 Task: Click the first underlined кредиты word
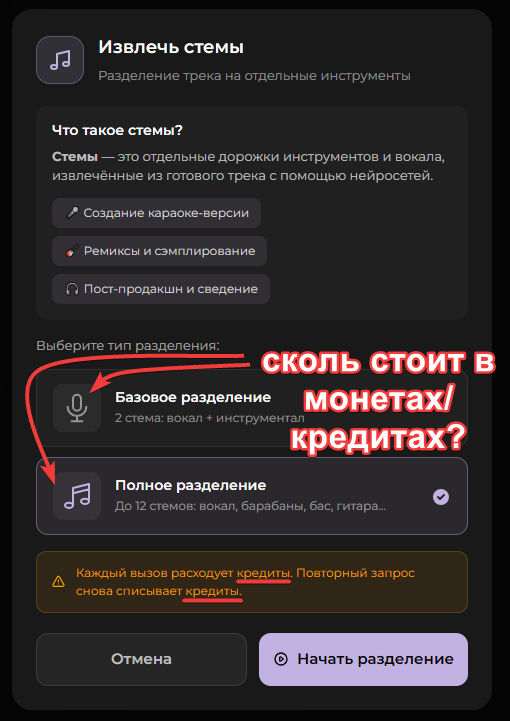264,573
